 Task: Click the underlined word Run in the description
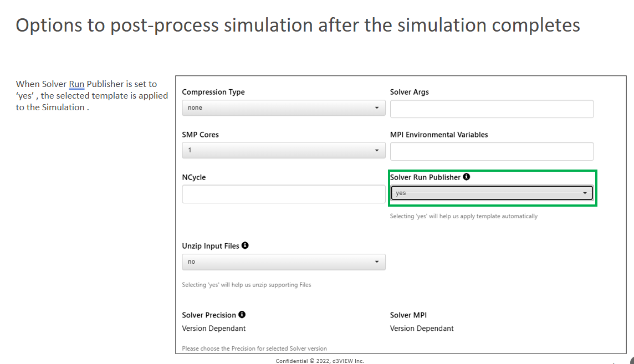[x=76, y=84]
